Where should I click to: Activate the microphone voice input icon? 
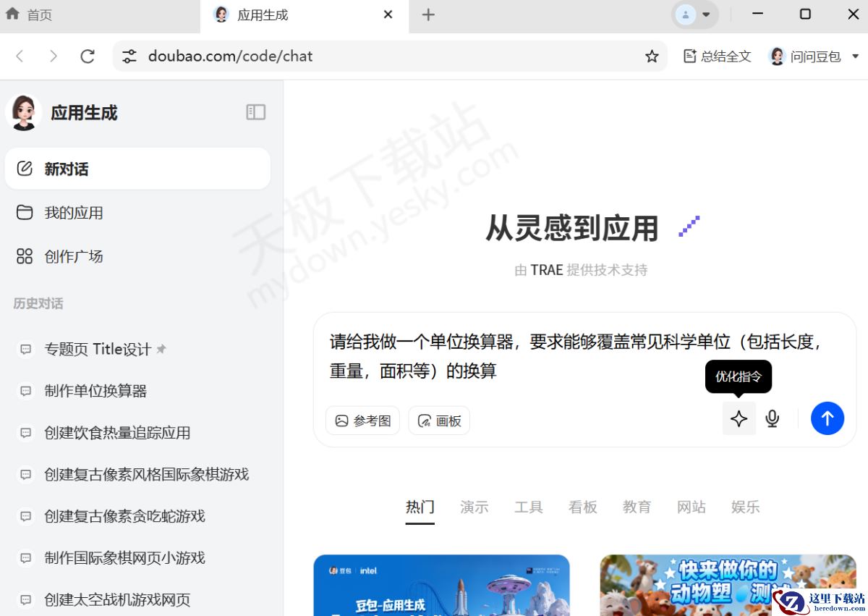point(772,418)
